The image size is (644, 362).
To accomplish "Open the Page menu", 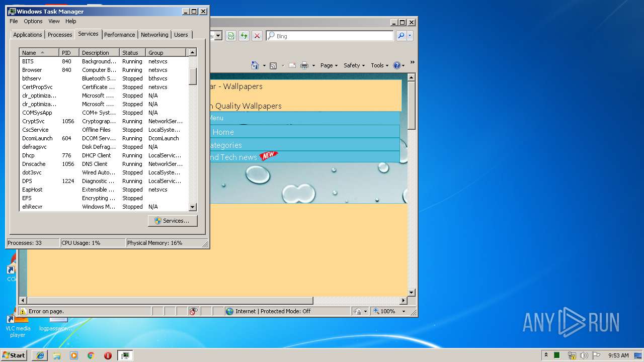I will click(x=329, y=65).
